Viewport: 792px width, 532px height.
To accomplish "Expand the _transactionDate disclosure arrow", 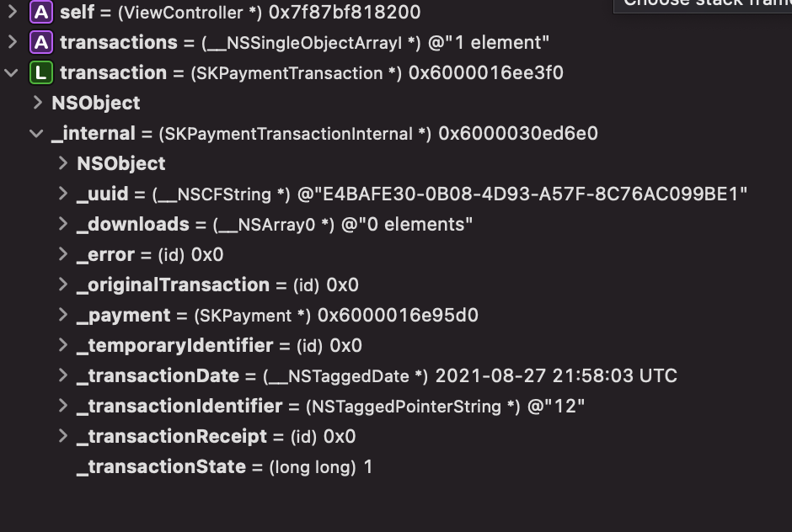I will pos(63,375).
